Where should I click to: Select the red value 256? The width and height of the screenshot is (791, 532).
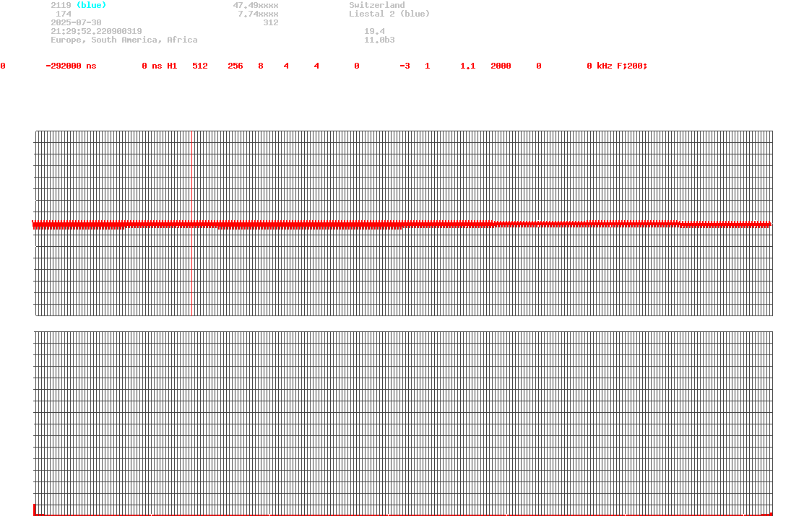(235, 66)
